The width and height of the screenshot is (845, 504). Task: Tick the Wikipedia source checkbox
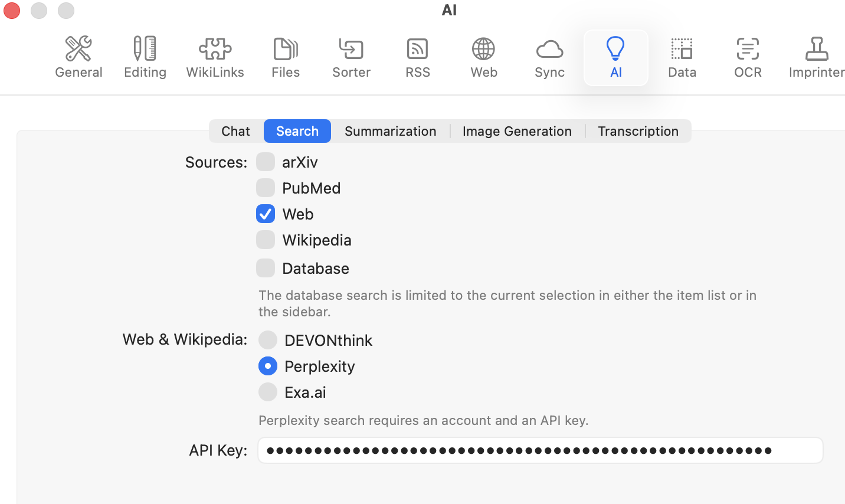click(x=266, y=240)
